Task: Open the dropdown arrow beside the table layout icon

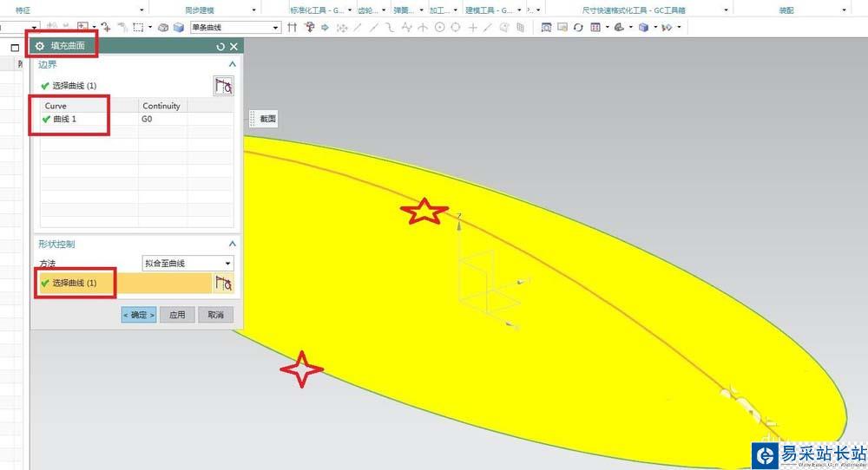Action: pyautogui.click(x=608, y=27)
